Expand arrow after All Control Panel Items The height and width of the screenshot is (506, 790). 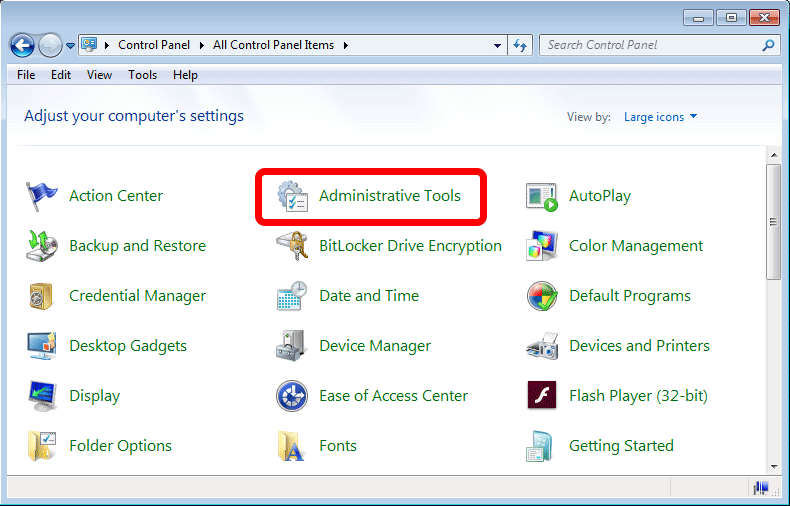click(346, 45)
